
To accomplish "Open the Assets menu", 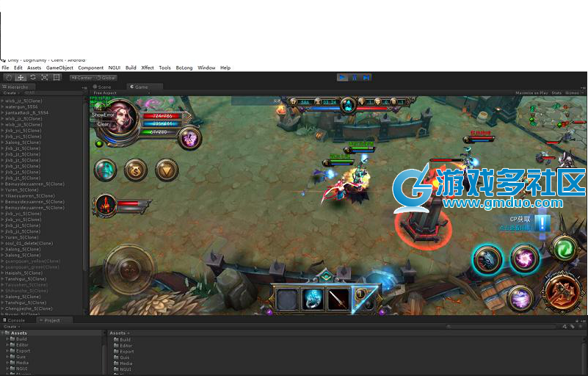I will point(34,68).
